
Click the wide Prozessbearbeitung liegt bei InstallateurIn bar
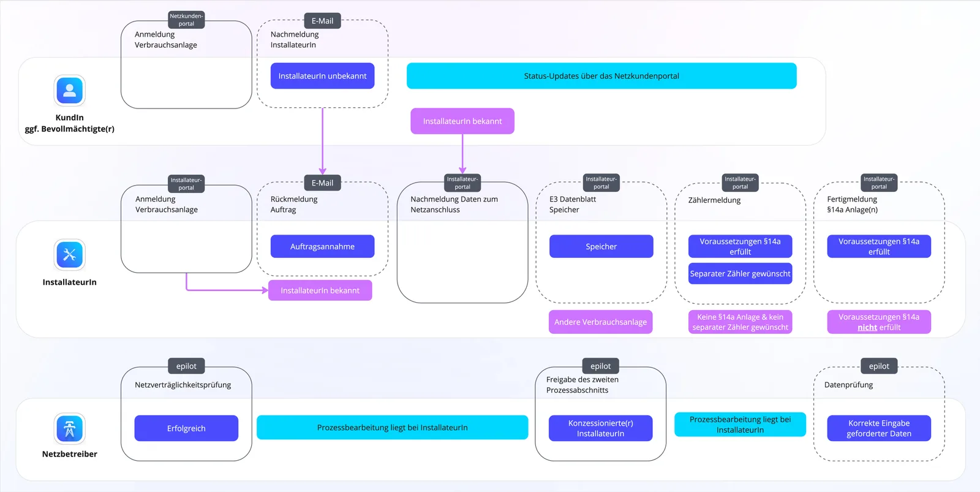pos(392,428)
